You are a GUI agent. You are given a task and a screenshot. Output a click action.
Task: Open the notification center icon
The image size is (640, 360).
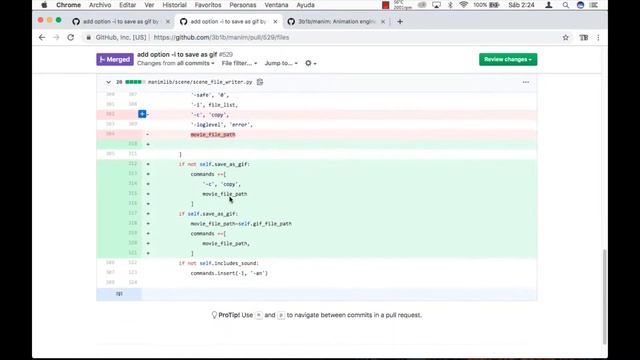pos(594,5)
